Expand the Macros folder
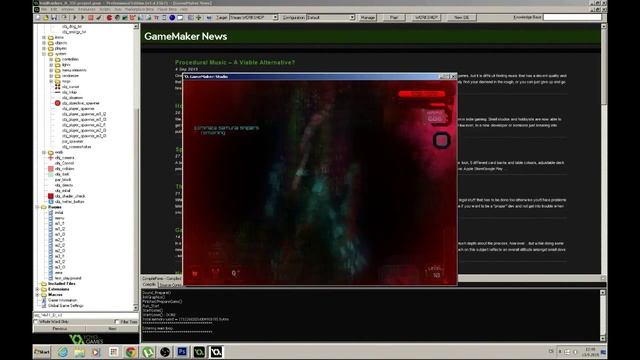Image resolution: width=640 pixels, height=360 pixels. coord(37,294)
